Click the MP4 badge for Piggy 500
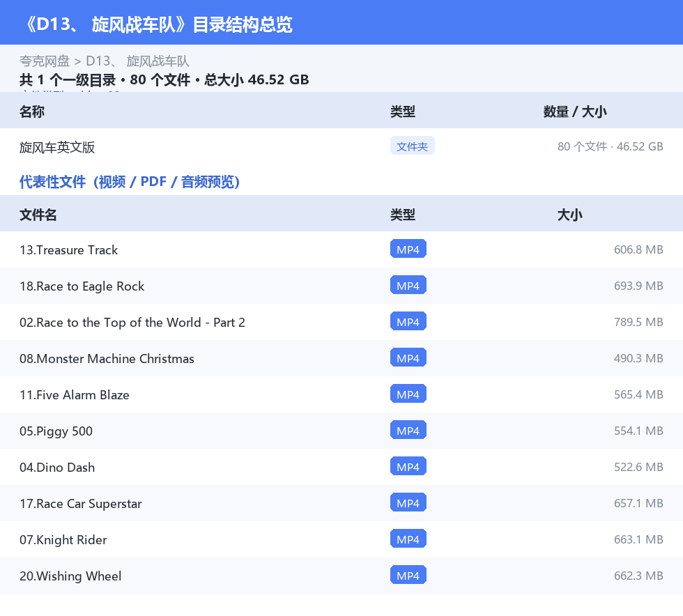This screenshot has height=616, width=683. (x=408, y=430)
